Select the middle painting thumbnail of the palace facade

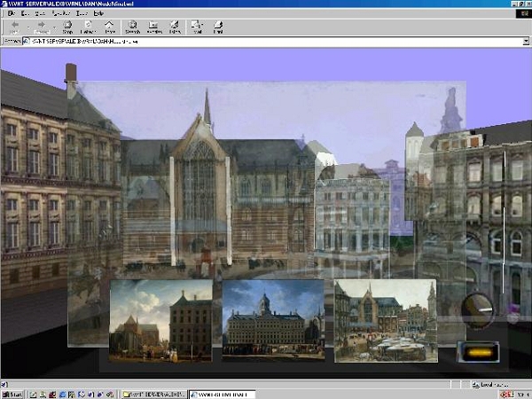273,319
